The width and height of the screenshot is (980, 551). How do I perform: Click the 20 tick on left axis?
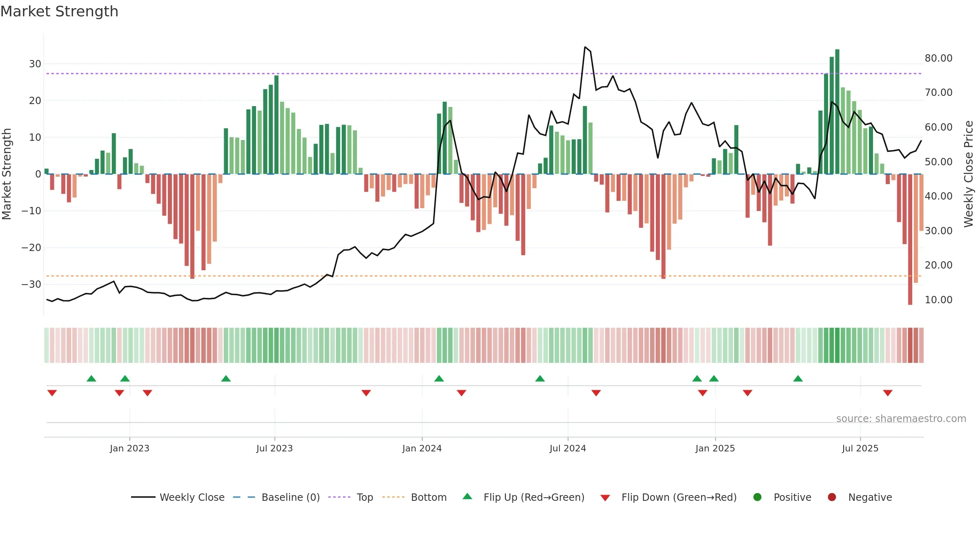[x=35, y=101]
